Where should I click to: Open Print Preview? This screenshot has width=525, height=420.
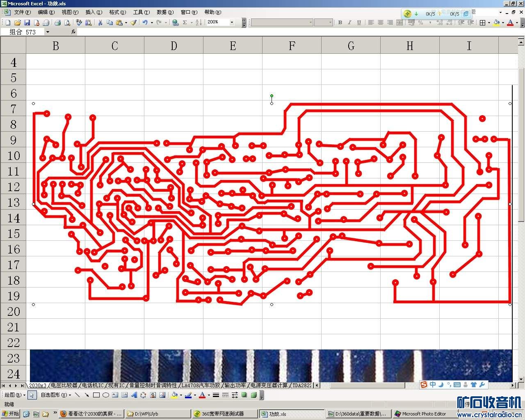point(67,23)
